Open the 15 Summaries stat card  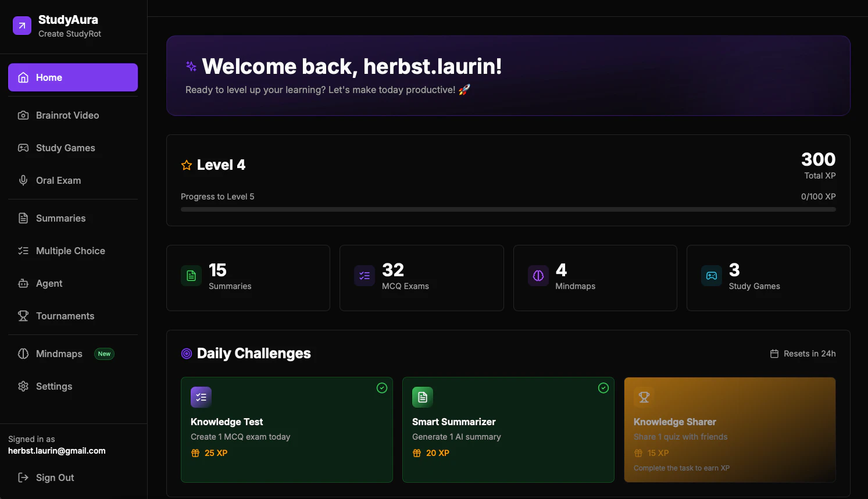248,278
